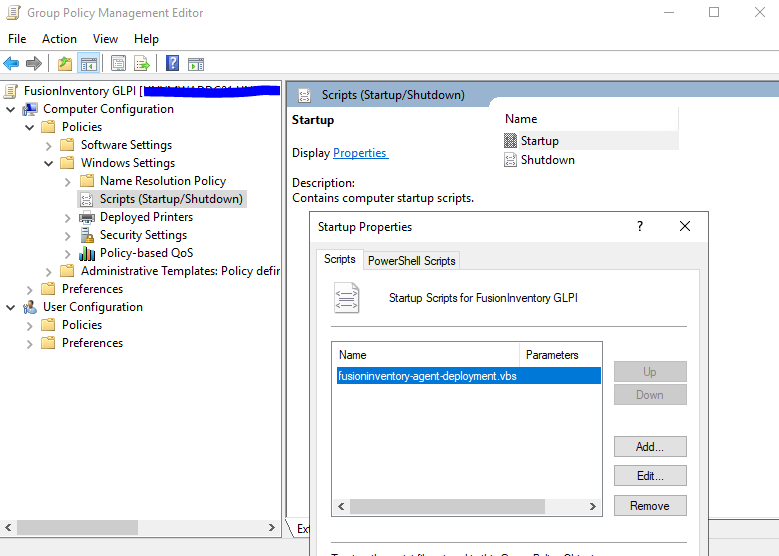Click the Group Policy Management Editor title icon
The width and height of the screenshot is (779, 556).
click(13, 12)
